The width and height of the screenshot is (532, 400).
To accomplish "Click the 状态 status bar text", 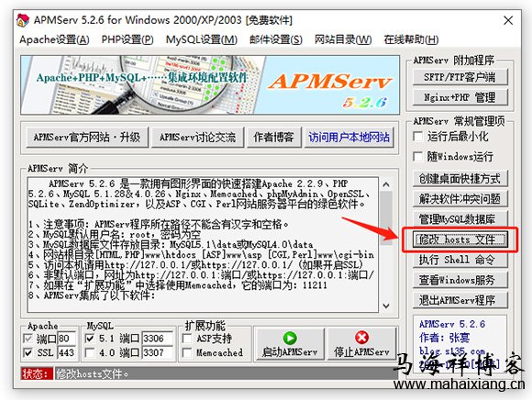I will click(x=93, y=374).
